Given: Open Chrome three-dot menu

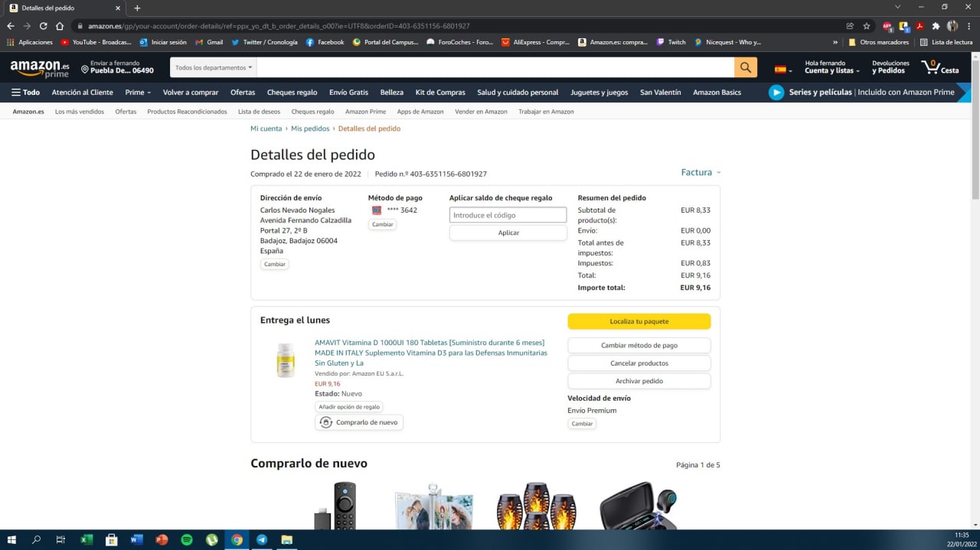Looking at the screenshot, I should (x=969, y=25).
